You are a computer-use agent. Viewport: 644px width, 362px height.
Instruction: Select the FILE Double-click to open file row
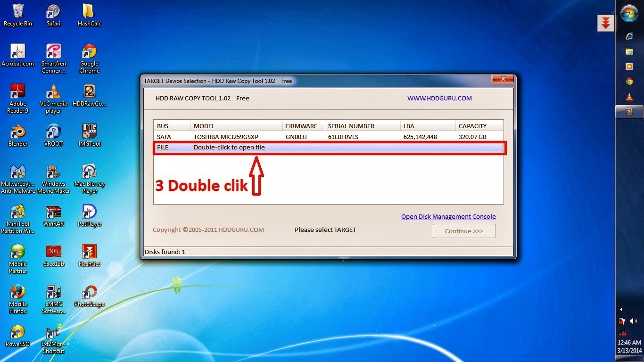tap(329, 147)
